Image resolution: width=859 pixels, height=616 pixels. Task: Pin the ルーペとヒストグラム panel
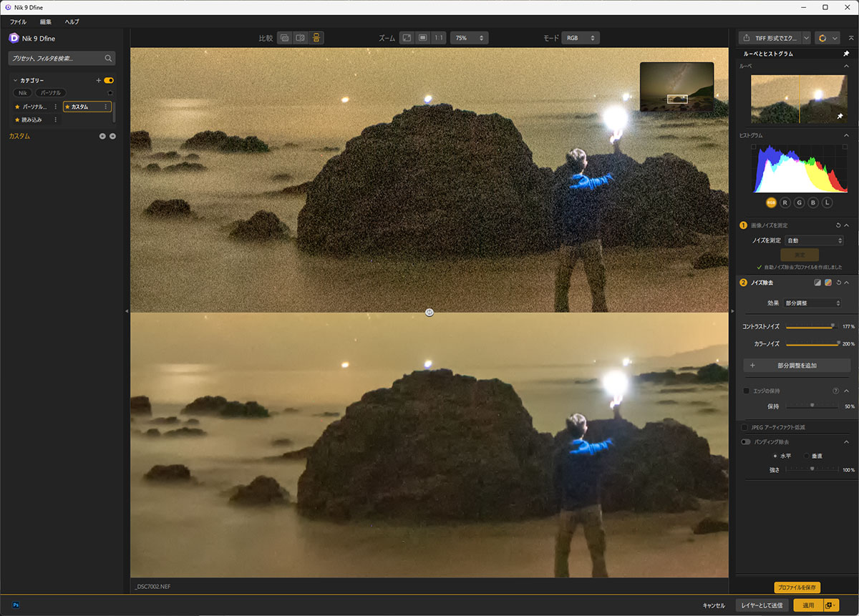pyautogui.click(x=846, y=54)
